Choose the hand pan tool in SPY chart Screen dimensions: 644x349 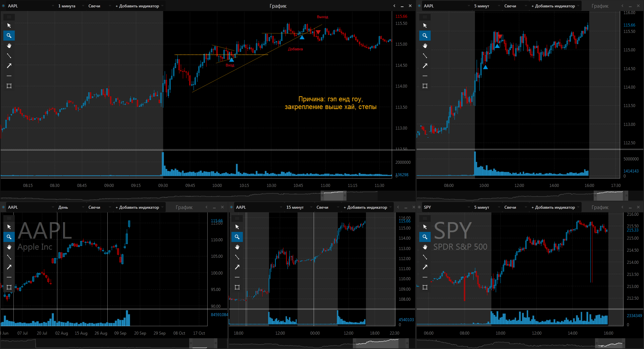tap(425, 247)
